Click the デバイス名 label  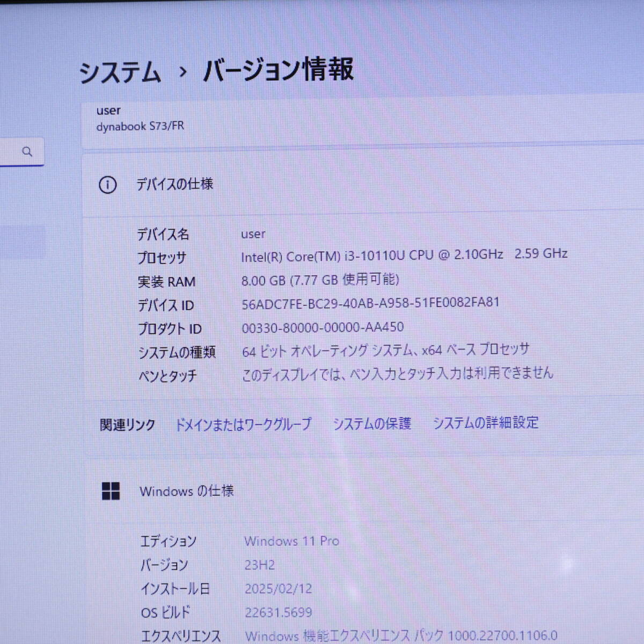click(x=163, y=235)
